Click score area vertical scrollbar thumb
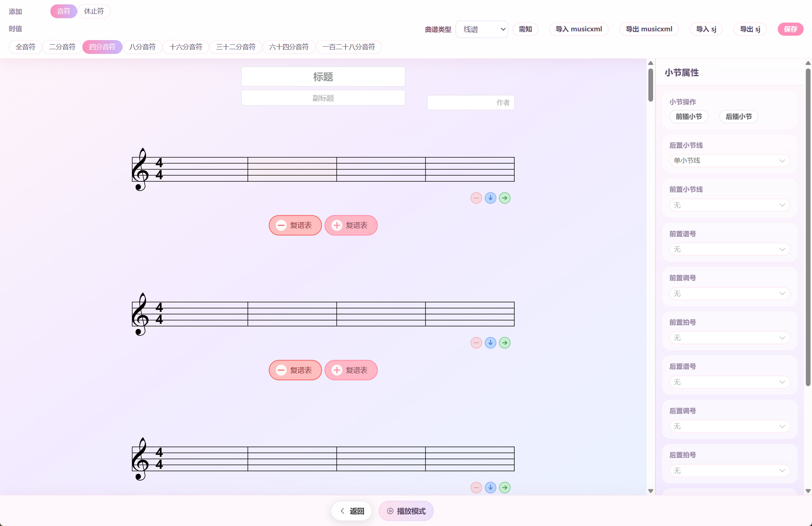Screen dimensions: 812x526 (x=651, y=85)
